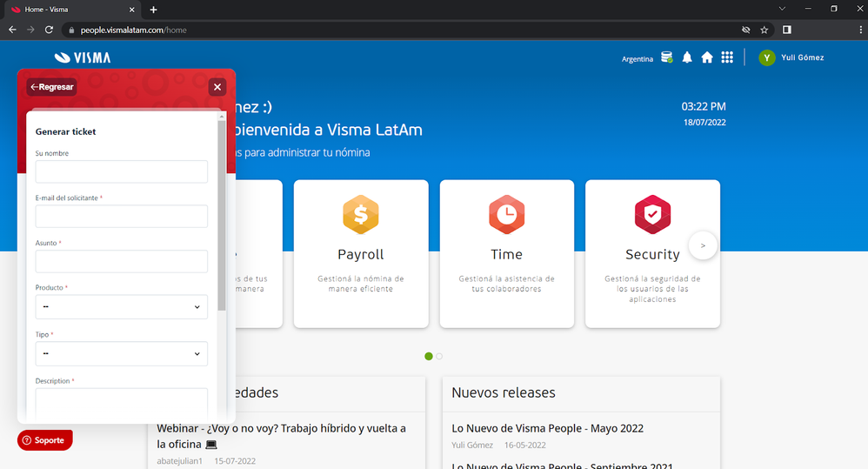Open the Payroll module card

[x=361, y=253]
